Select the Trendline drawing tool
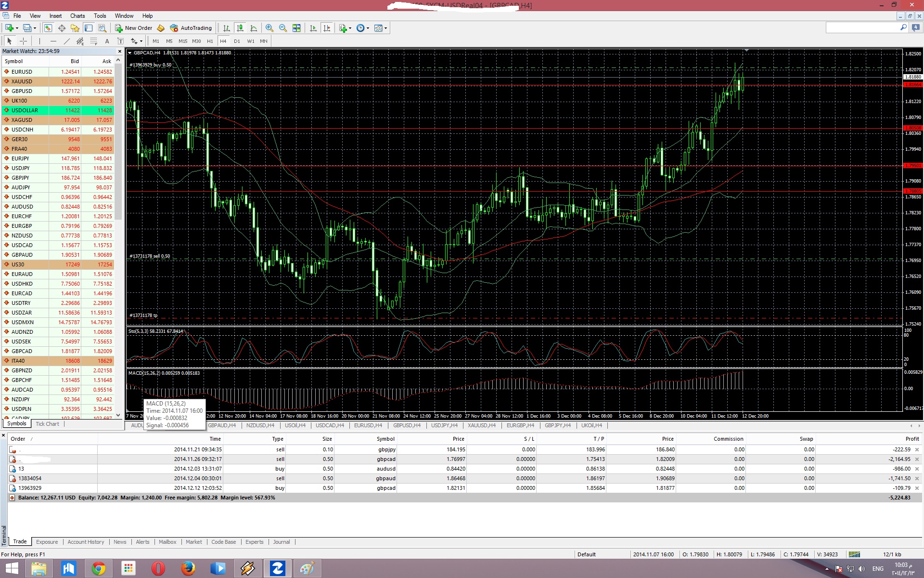This screenshot has height=578, width=924. 66,41
